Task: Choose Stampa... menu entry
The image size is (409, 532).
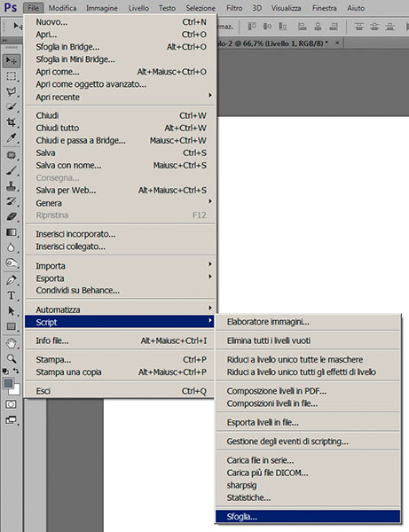Action: tap(121, 359)
